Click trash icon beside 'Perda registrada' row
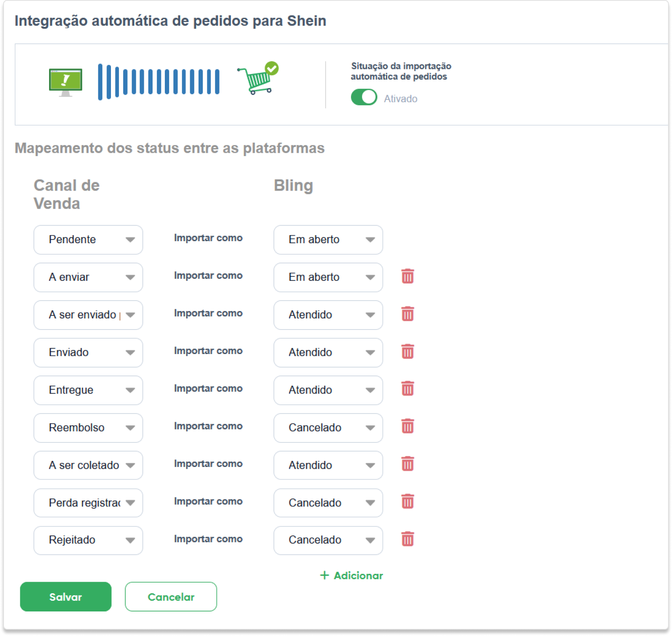 [x=407, y=502]
